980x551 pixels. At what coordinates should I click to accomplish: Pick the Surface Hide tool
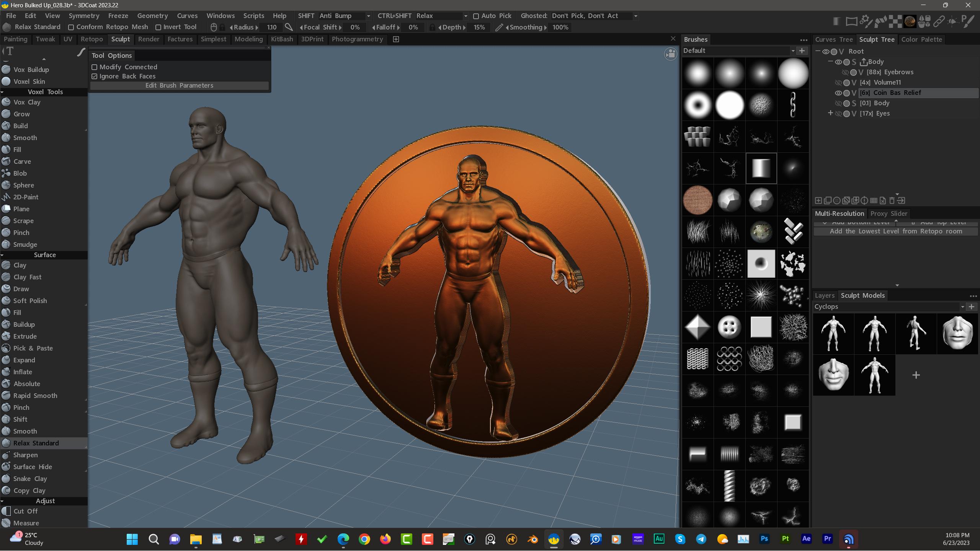point(33,467)
